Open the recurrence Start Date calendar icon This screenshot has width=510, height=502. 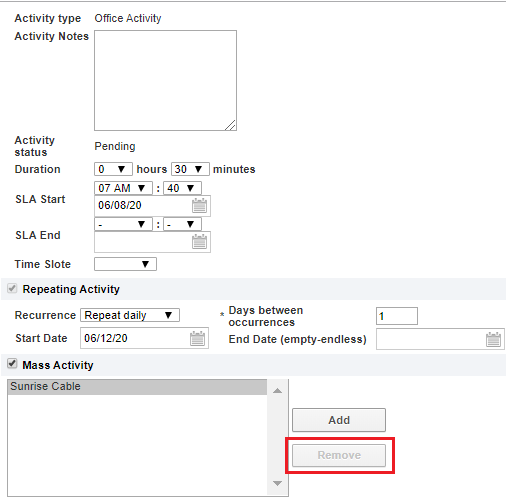[x=197, y=339]
